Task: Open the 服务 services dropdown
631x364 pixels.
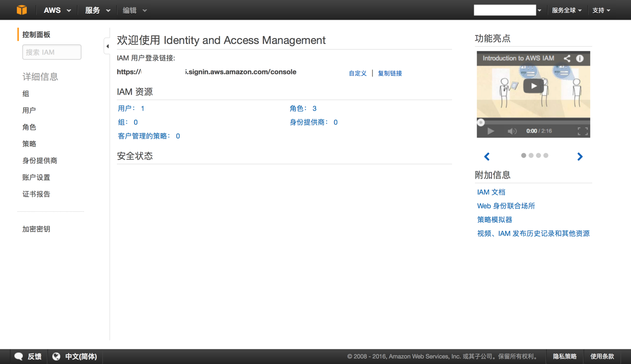Action: pyautogui.click(x=98, y=10)
